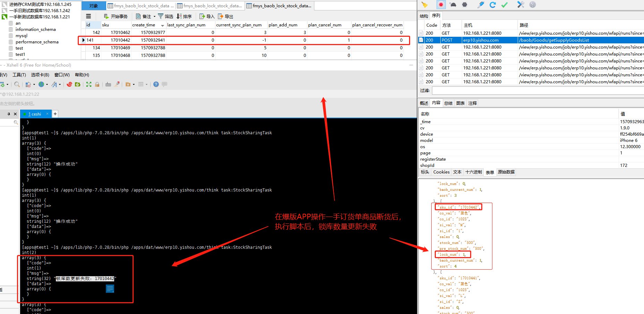Image resolution: width=644 pixels, height=314 pixels.
Task: Close the session manager panel
Action: (15, 114)
